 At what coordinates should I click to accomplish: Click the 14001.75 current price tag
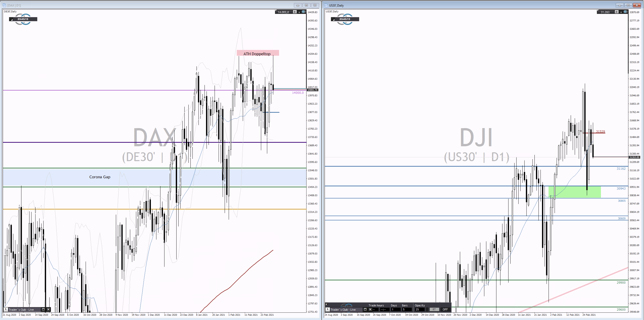[313, 90]
